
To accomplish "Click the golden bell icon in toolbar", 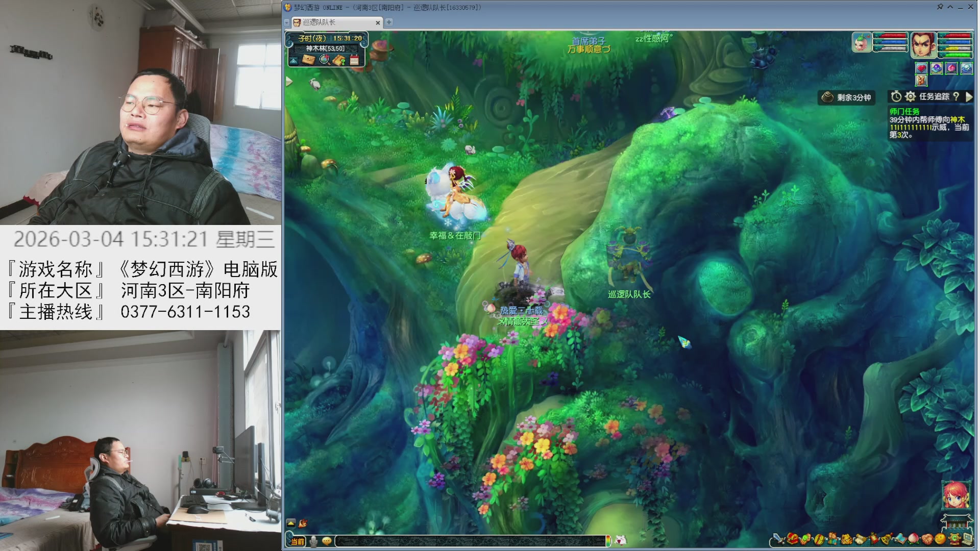I will coord(887,539).
